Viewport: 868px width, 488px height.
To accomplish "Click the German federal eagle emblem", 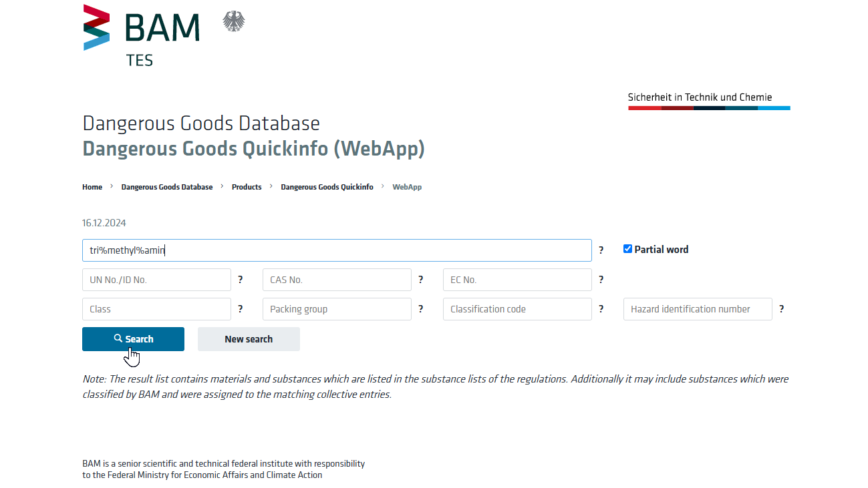I will coord(234,21).
